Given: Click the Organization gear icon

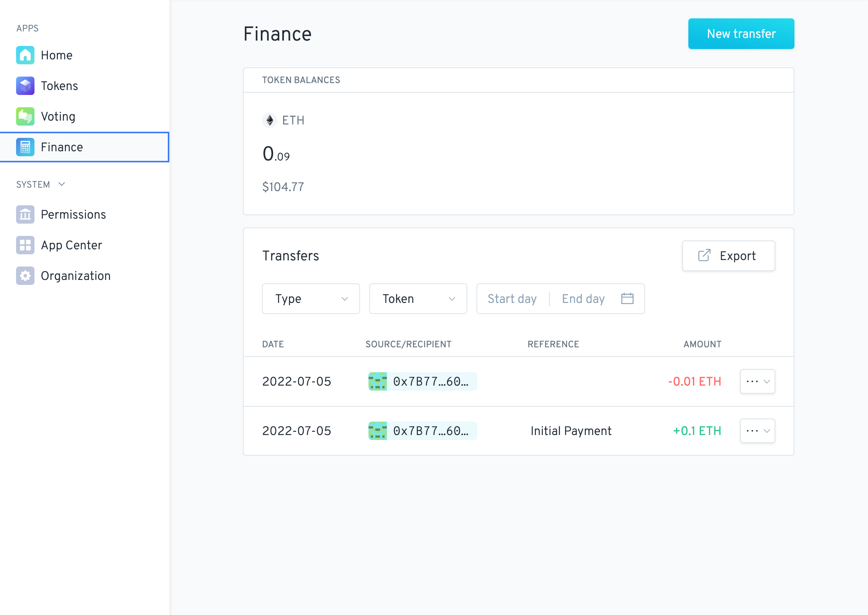Looking at the screenshot, I should pyautogui.click(x=25, y=276).
